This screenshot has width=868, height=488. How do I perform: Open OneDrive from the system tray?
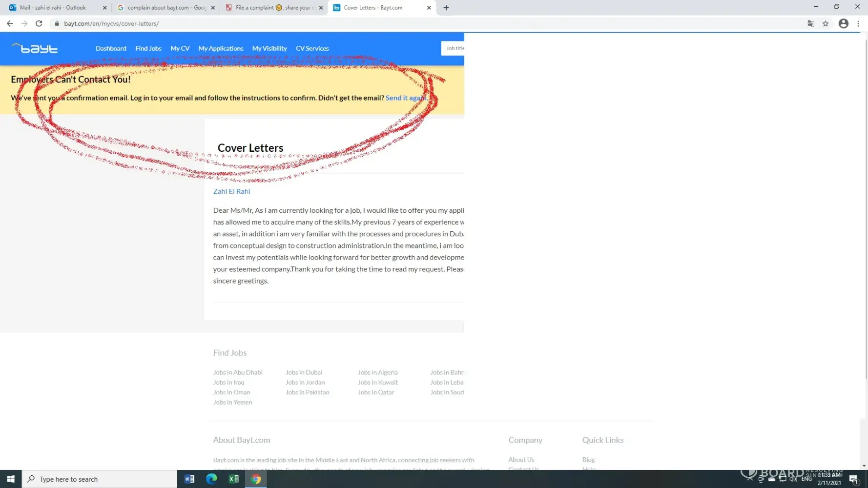[x=771, y=479]
